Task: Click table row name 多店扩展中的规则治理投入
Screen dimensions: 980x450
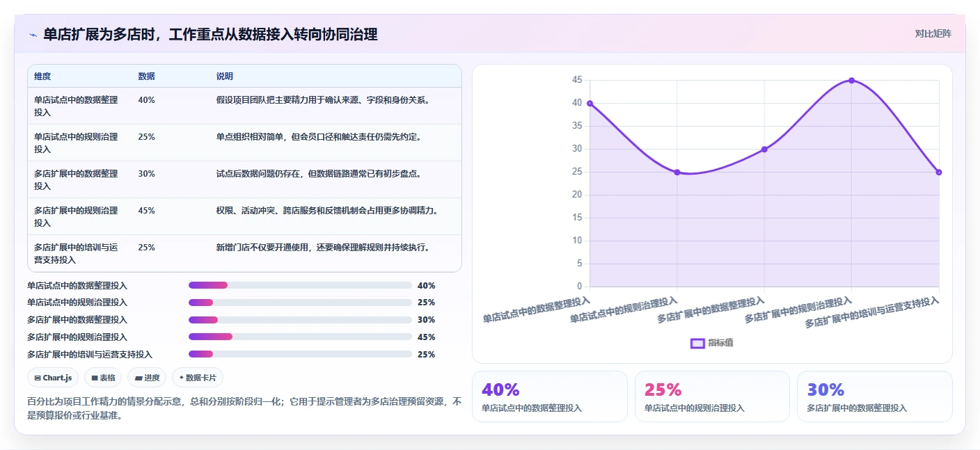Action: coord(76,216)
